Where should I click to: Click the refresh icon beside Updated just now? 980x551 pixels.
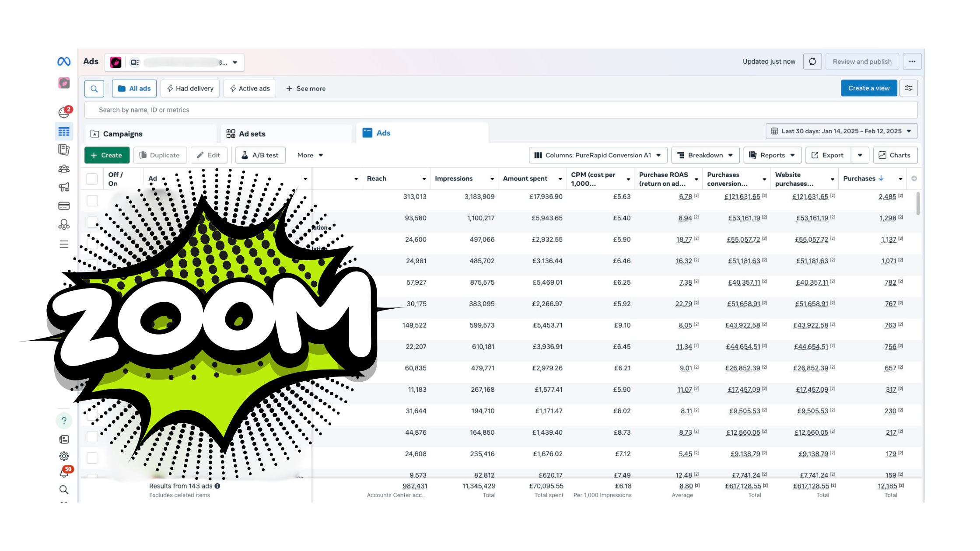click(x=812, y=62)
